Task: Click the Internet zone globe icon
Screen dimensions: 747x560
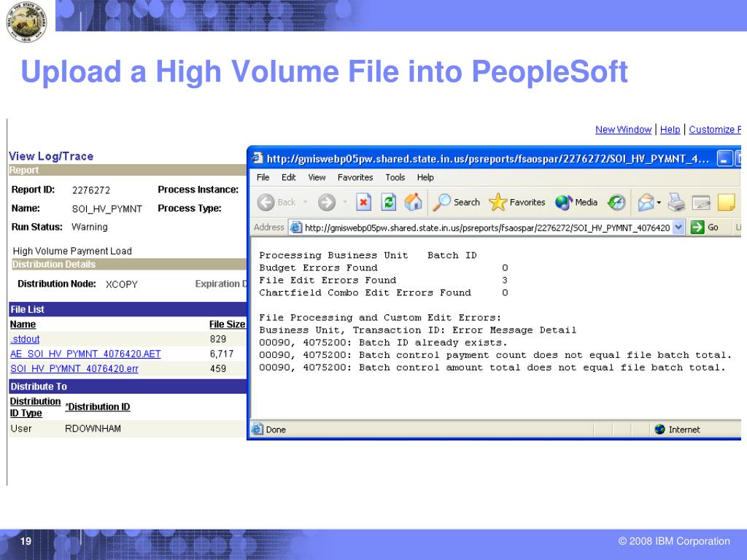Action: pos(659,429)
